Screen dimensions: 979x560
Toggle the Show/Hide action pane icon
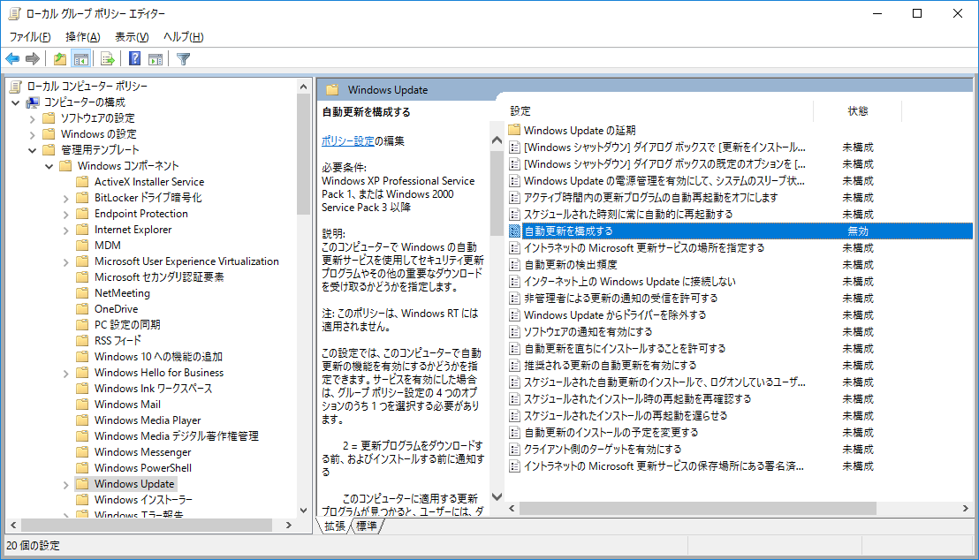point(156,58)
